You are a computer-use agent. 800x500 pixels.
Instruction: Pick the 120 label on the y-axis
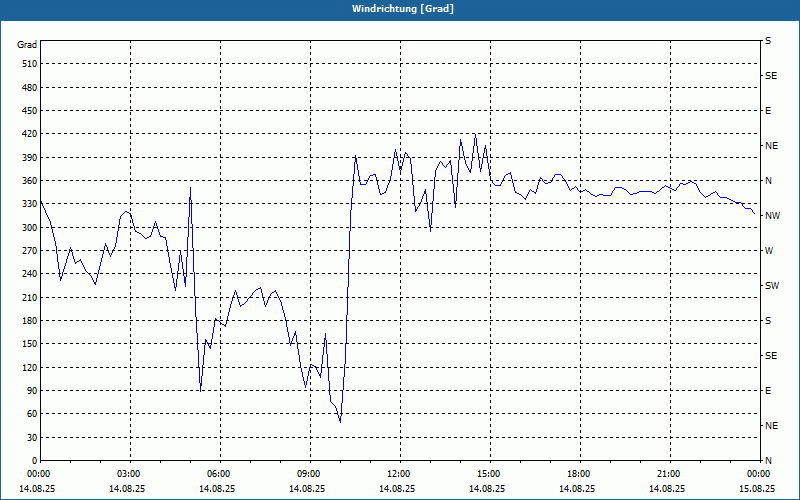tap(30, 367)
